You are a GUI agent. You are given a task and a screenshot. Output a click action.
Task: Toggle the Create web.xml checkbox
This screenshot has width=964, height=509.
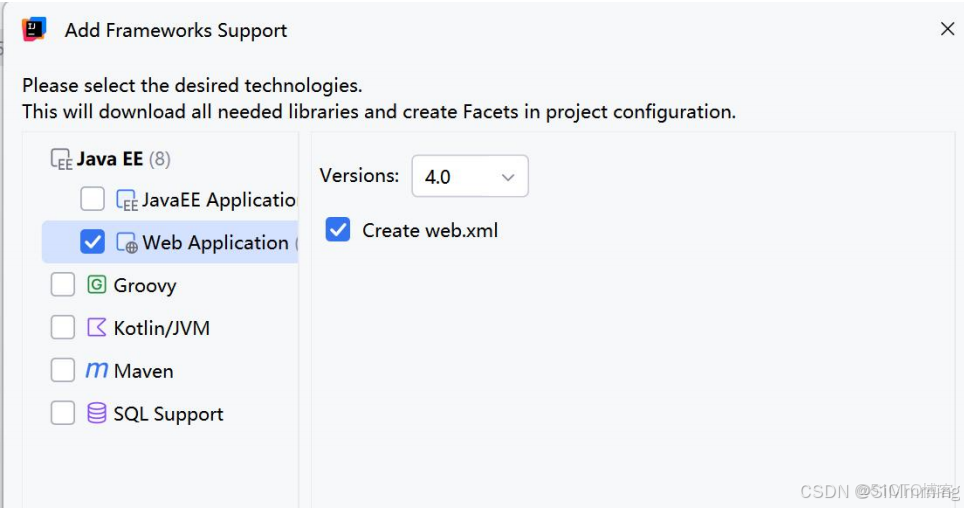[x=338, y=230]
